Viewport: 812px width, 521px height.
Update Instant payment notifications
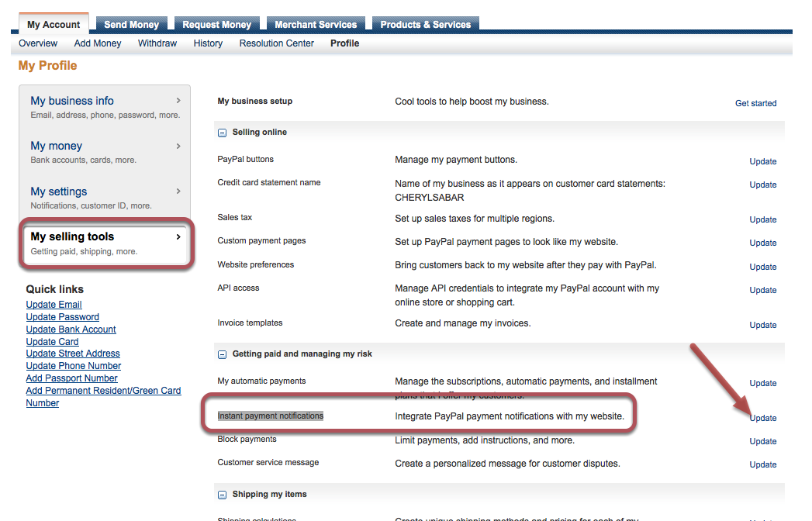pos(763,418)
